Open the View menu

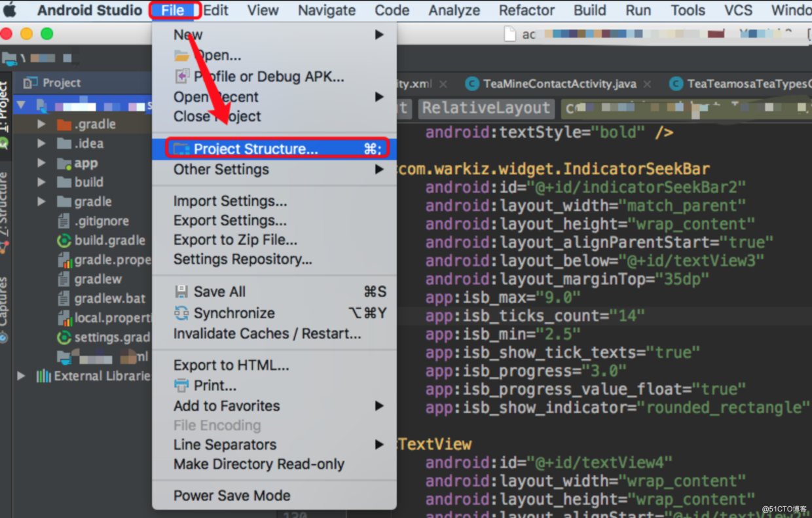pyautogui.click(x=263, y=10)
